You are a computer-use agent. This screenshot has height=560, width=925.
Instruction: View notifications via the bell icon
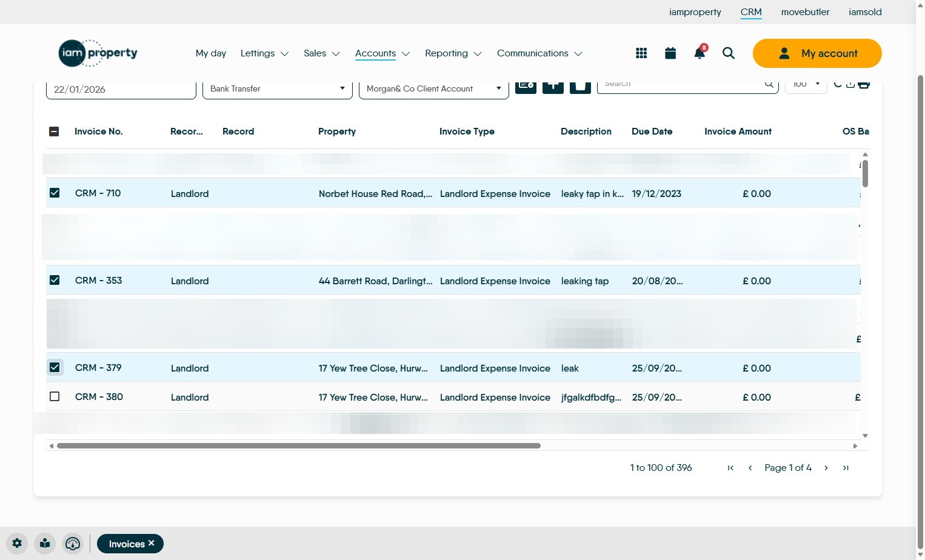700,53
